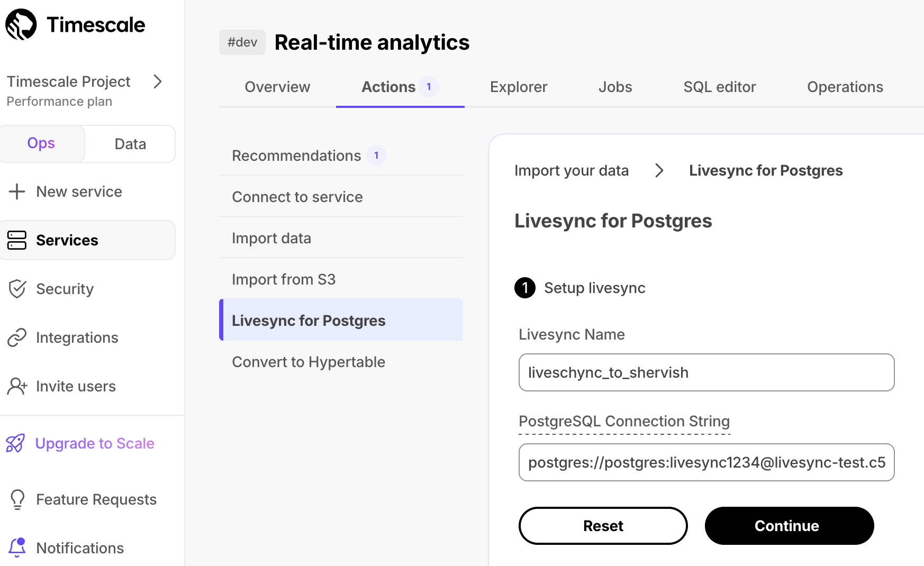
Task: Switch to the SQL editor tab
Action: [720, 87]
